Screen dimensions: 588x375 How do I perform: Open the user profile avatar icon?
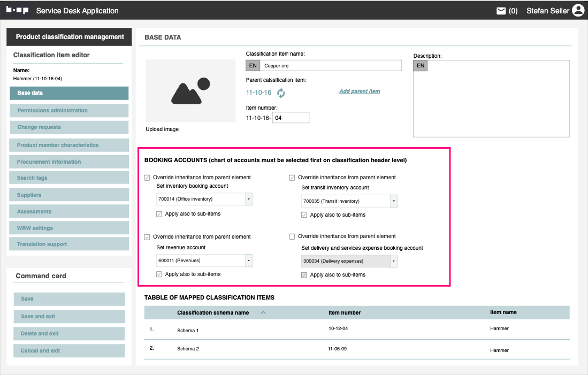578,10
